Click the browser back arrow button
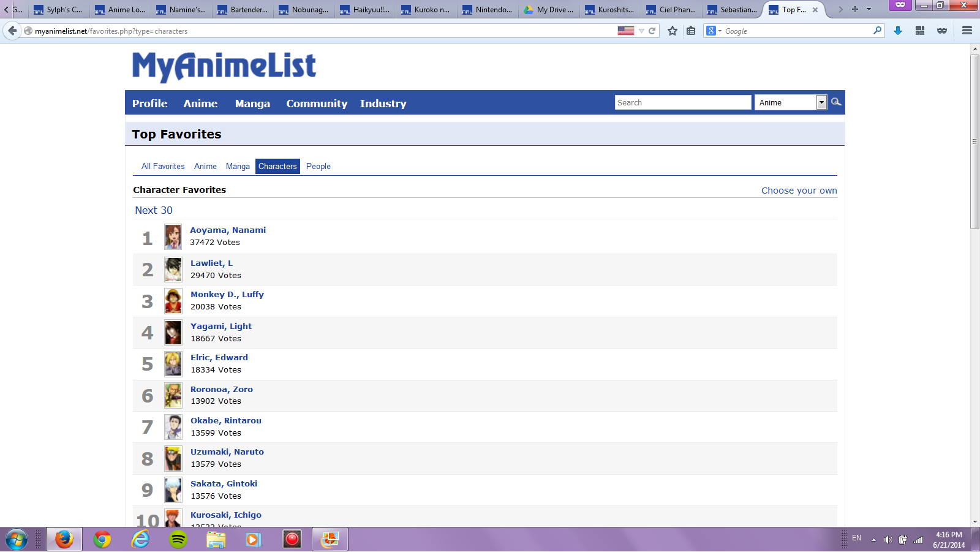980x552 pixels. [12, 31]
